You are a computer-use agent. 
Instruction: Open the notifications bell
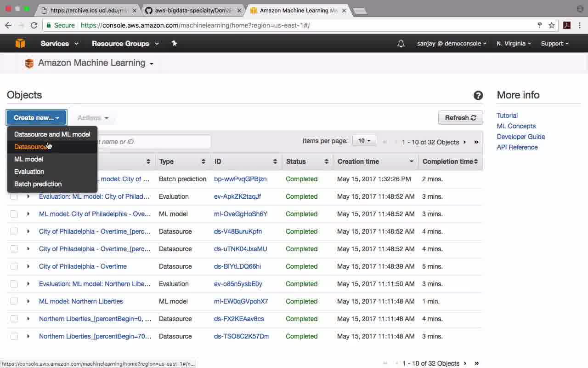[x=401, y=44]
